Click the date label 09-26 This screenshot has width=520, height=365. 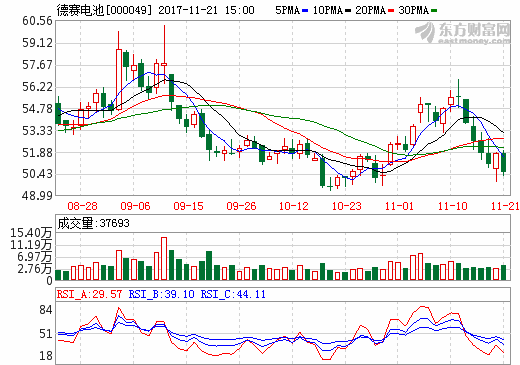(x=241, y=206)
